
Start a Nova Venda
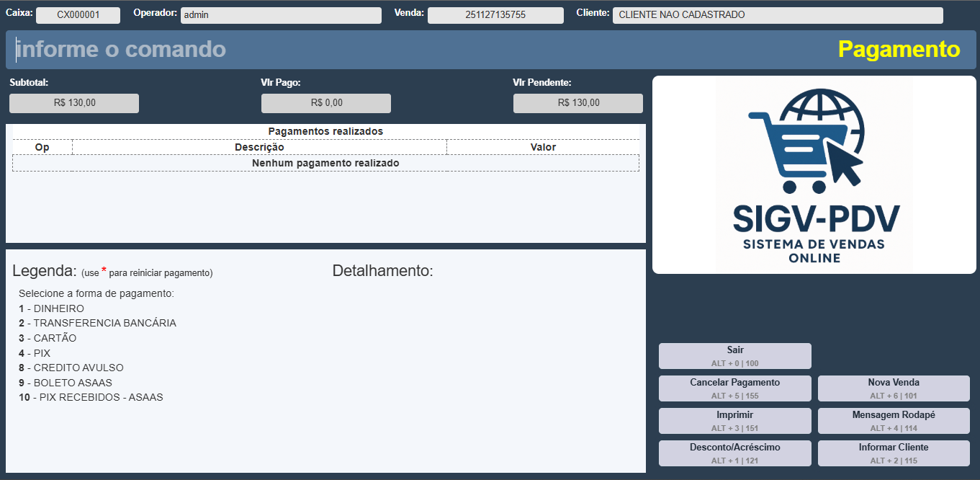click(x=894, y=388)
